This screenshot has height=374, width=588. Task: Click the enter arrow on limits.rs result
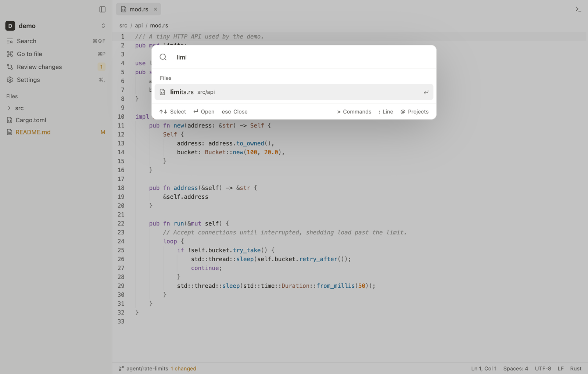pyautogui.click(x=426, y=92)
